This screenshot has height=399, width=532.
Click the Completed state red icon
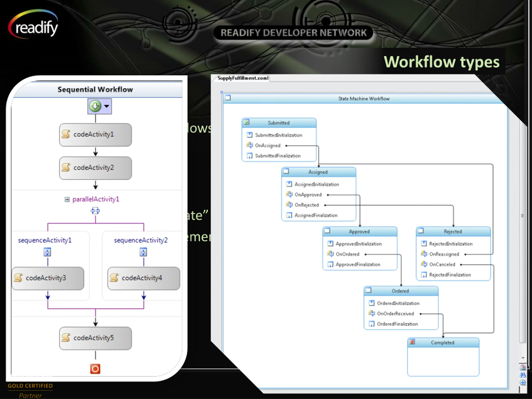tap(412, 342)
